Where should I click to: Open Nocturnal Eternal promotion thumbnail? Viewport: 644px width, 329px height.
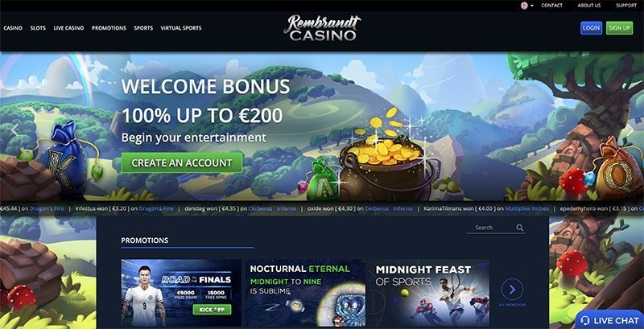[x=305, y=293]
